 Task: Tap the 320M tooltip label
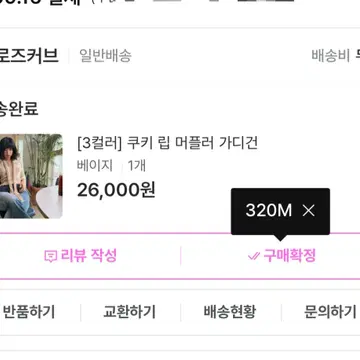[x=268, y=211]
